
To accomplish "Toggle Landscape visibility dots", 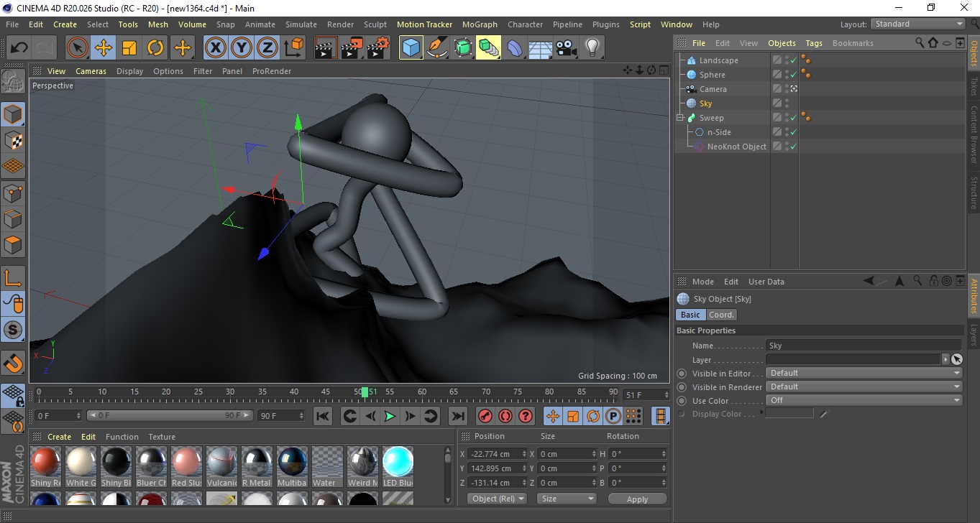I will coord(787,60).
